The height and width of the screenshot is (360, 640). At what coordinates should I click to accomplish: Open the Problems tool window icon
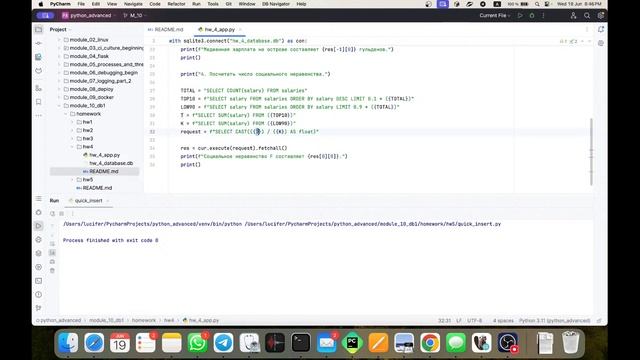(38, 294)
